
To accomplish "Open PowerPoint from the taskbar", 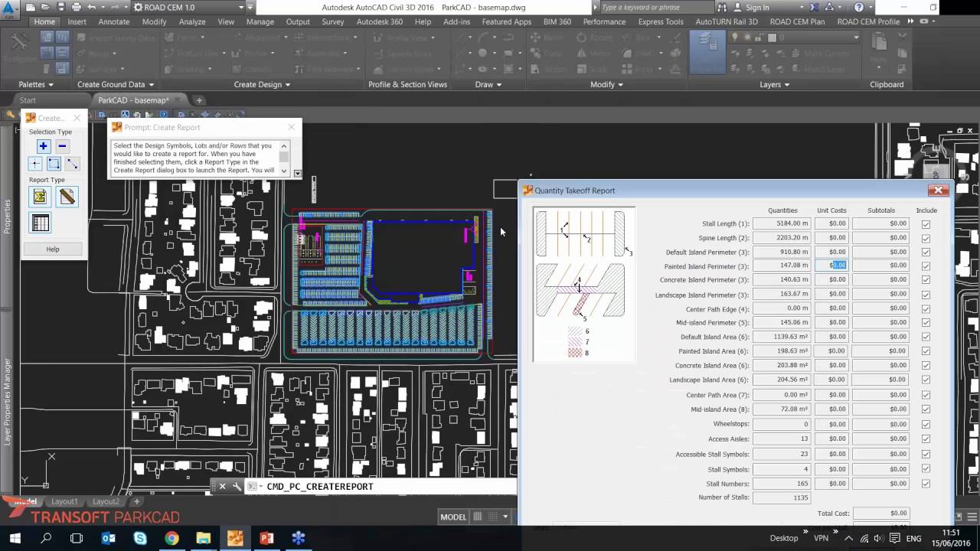I will click(x=266, y=538).
